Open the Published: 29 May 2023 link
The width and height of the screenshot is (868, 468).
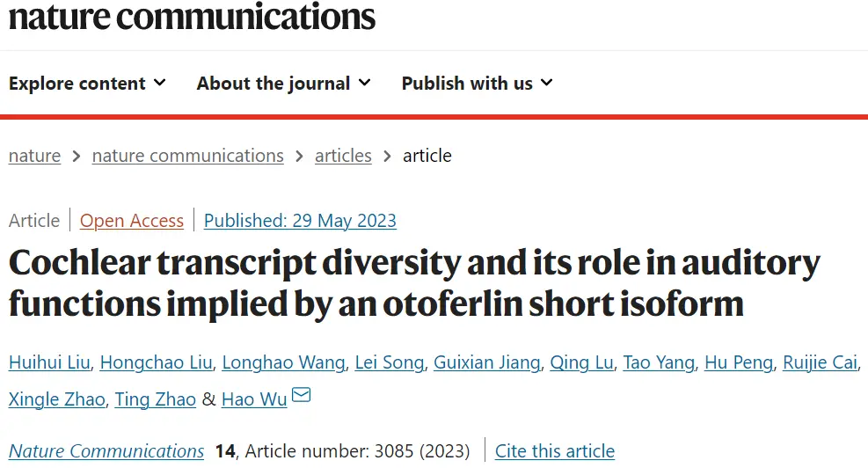(300, 220)
